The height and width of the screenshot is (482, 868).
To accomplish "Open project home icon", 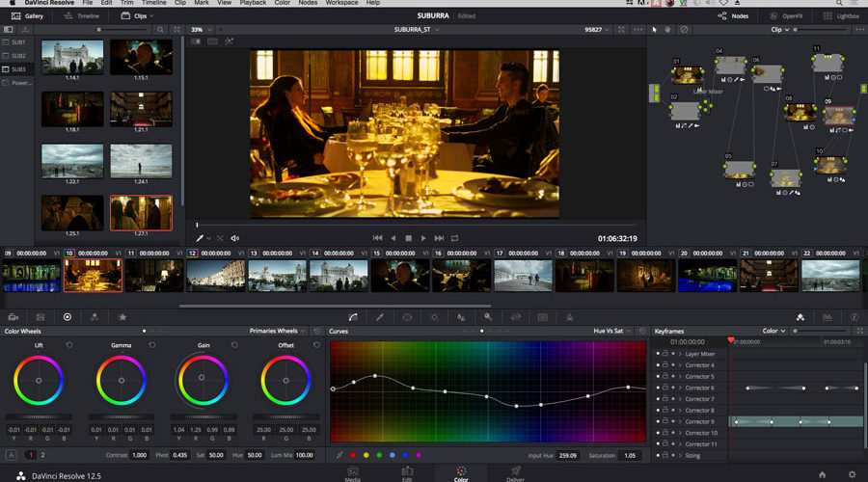I will tap(822, 475).
